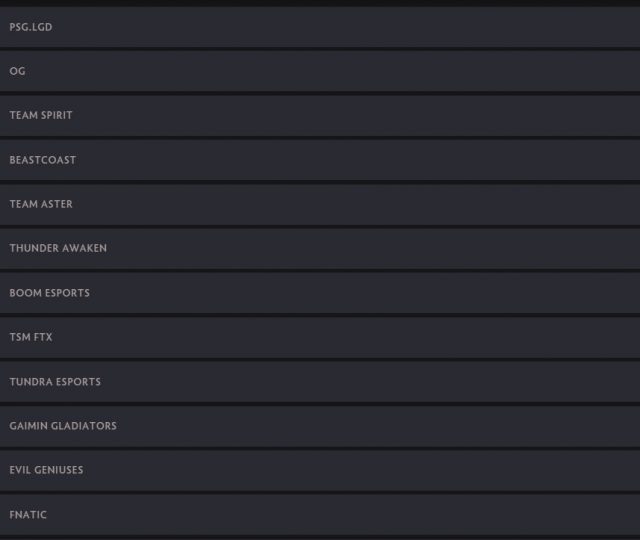Viewport: 640px width, 540px height.
Task: Click the Team Spirit name text
Action: (41, 115)
